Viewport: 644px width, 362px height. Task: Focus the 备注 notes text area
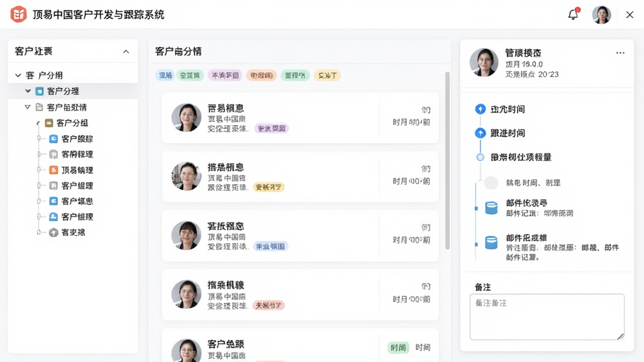547,317
